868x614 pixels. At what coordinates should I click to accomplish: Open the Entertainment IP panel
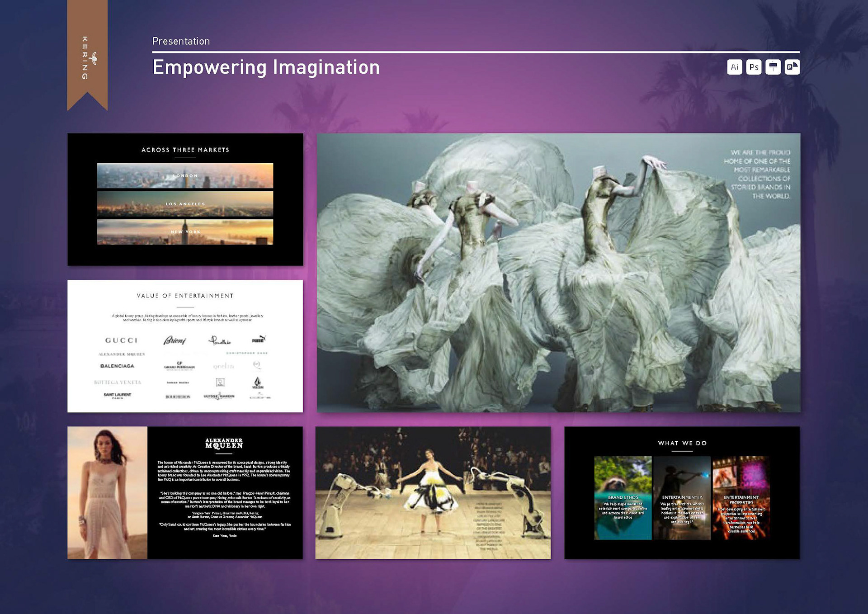682,497
